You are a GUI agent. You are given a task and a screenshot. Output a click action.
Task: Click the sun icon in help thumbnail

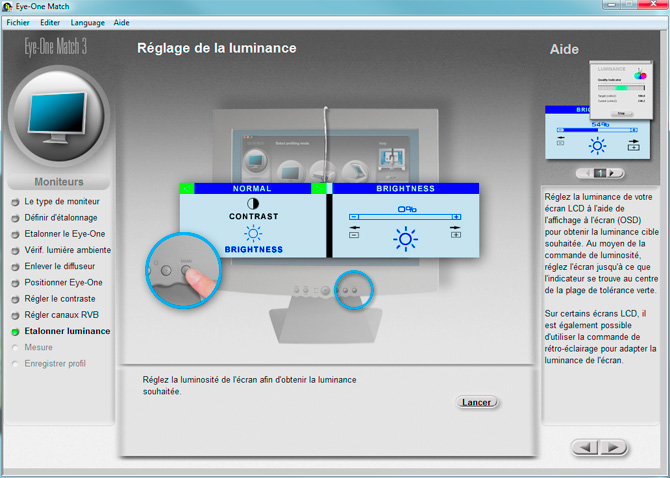(597, 146)
